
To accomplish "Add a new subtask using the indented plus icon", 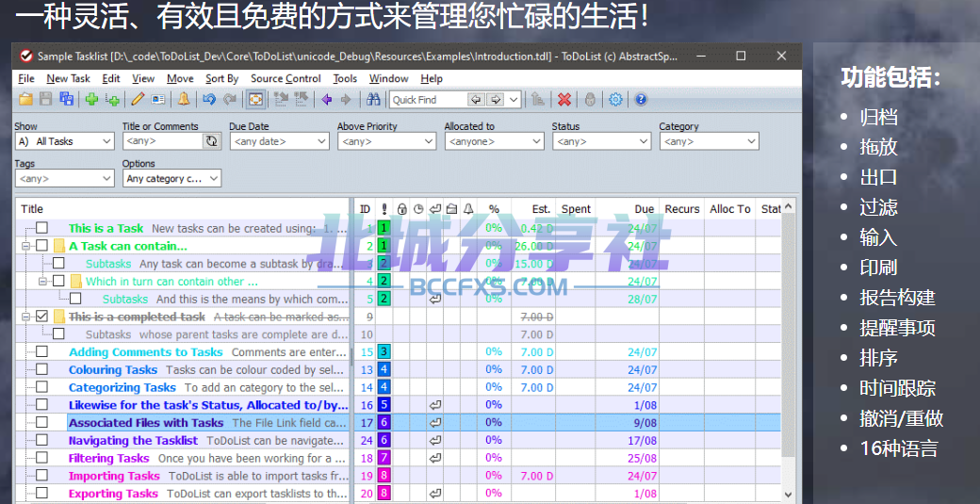I will point(112,99).
